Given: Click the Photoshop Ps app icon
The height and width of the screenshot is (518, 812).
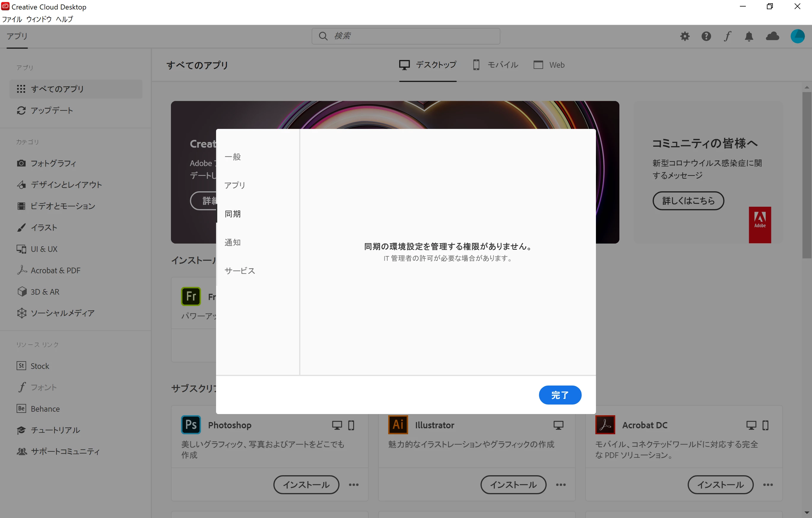Looking at the screenshot, I should coord(191,424).
